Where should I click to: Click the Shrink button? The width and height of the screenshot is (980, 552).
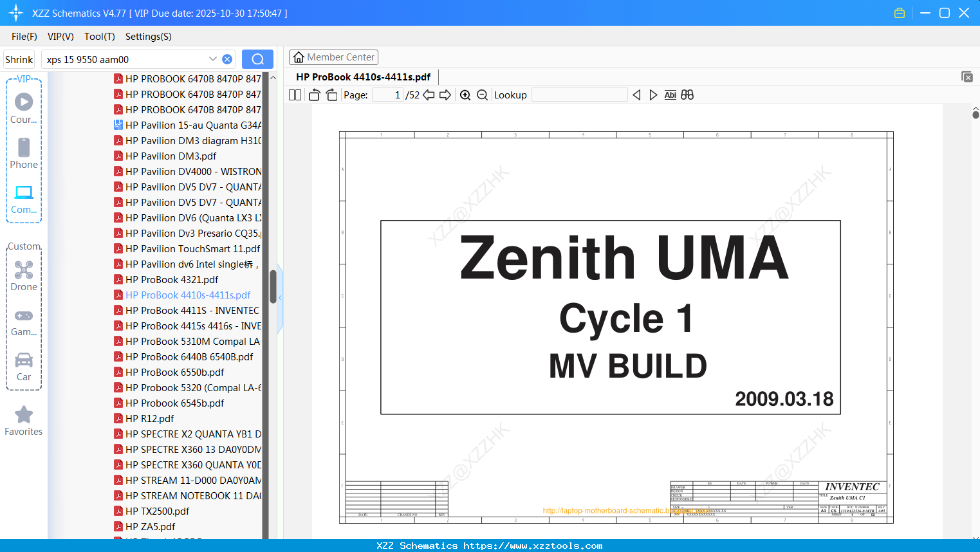19,59
